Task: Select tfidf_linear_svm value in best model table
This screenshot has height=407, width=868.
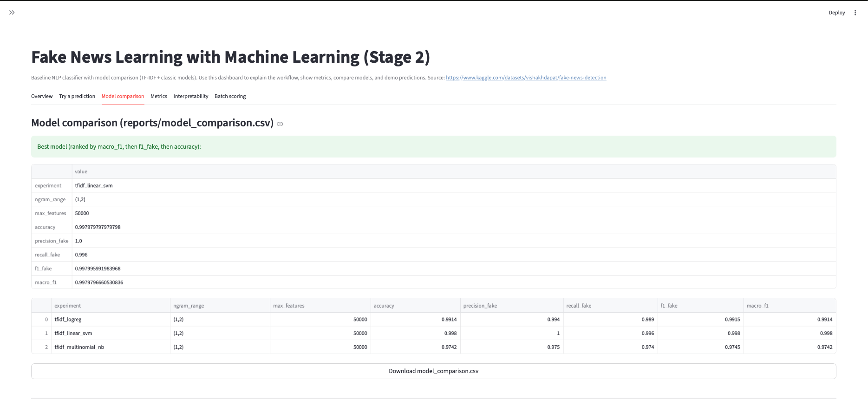Action: pyautogui.click(x=94, y=185)
